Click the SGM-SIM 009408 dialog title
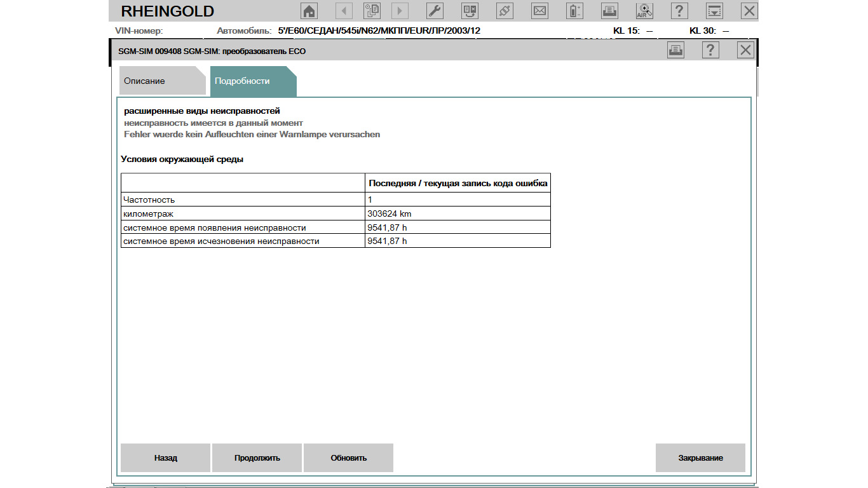Screen dimensions: 868x488 [x=212, y=51]
